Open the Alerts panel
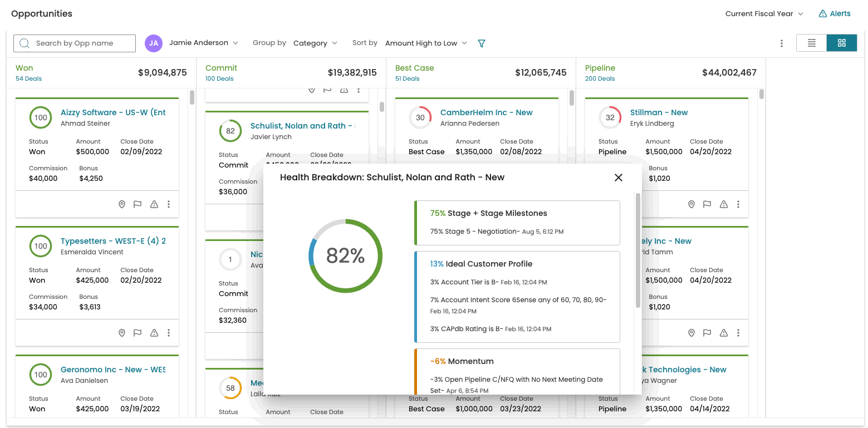The width and height of the screenshot is (868, 428). (x=834, y=13)
